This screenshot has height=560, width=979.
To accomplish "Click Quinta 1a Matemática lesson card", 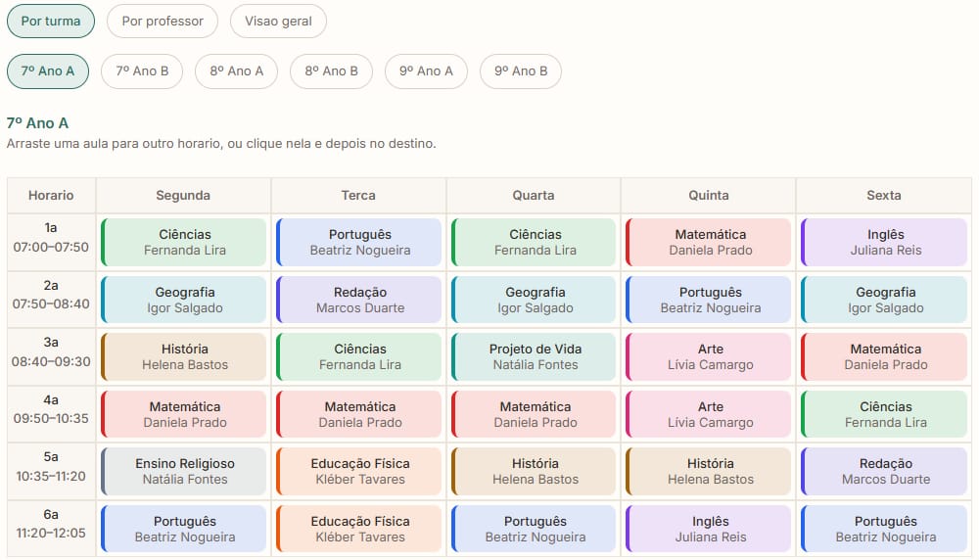I will click(709, 242).
